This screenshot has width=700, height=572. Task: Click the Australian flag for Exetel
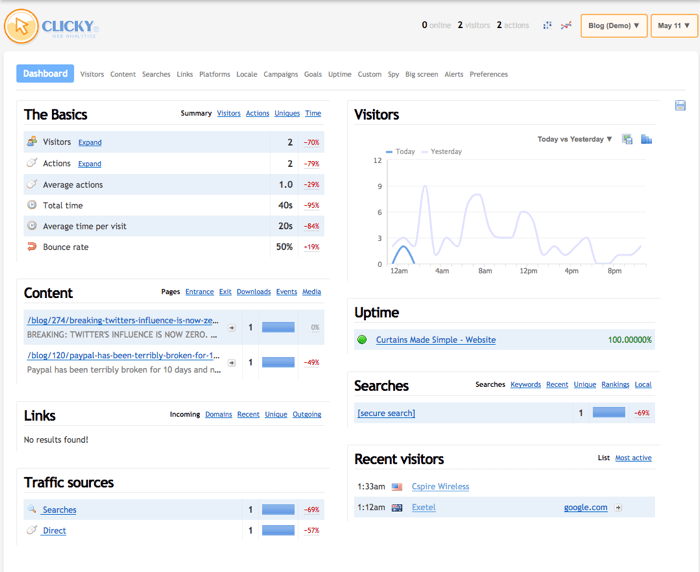[397, 508]
